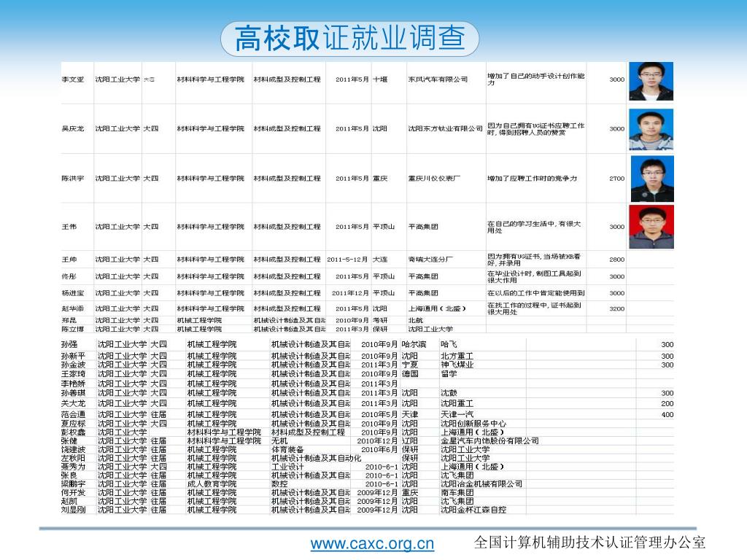Click the company cell 东风汽车有限公司
The height and width of the screenshot is (560, 747).
point(438,79)
